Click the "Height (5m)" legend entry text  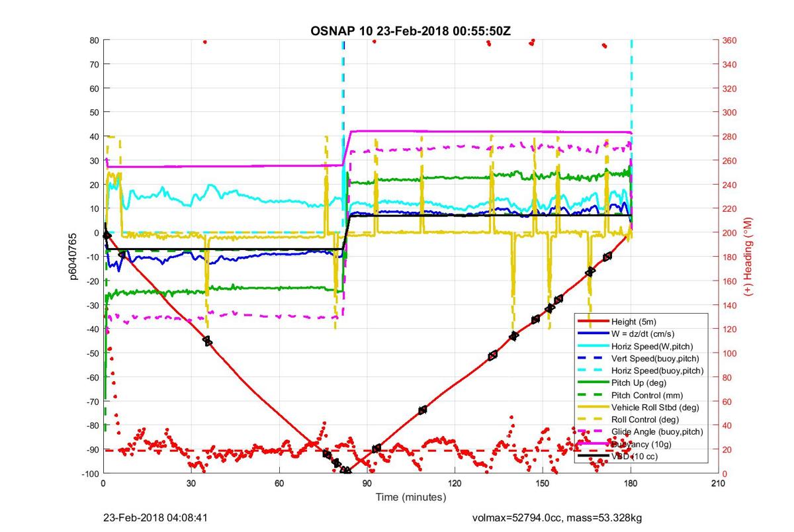pyautogui.click(x=633, y=322)
